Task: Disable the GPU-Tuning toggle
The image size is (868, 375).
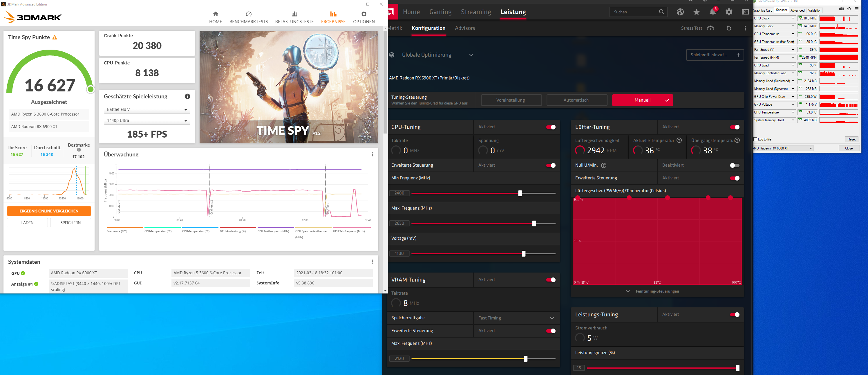Action: (551, 127)
